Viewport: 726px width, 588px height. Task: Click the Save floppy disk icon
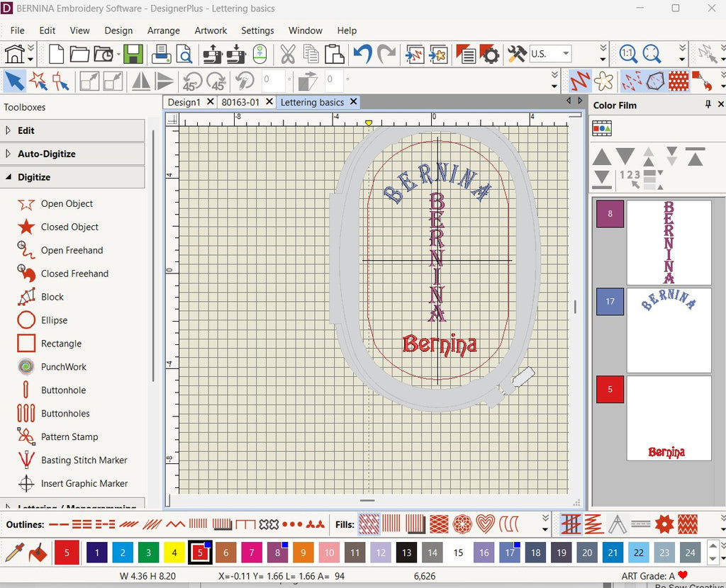coord(133,54)
